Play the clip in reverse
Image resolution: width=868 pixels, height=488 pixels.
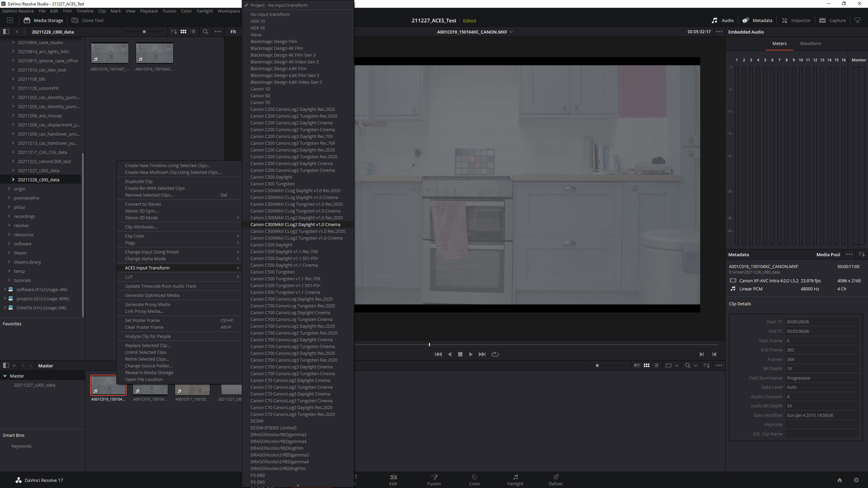[x=449, y=354]
